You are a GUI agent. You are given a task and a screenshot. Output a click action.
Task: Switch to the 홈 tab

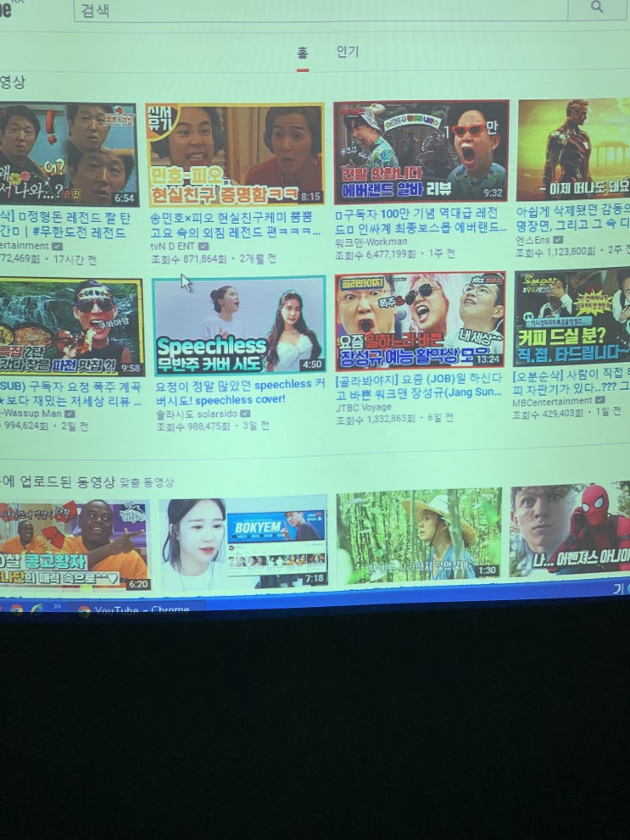click(303, 53)
